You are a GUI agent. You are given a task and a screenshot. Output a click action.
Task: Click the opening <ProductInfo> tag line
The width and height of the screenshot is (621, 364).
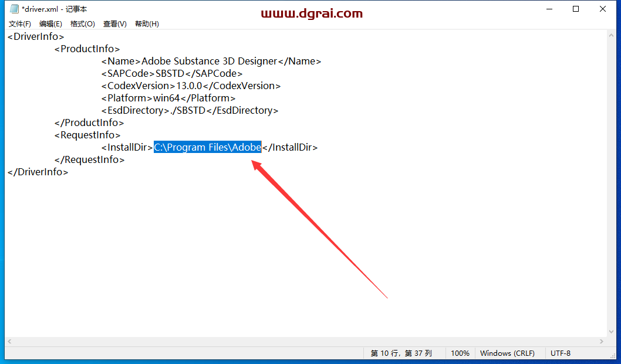[87, 49]
